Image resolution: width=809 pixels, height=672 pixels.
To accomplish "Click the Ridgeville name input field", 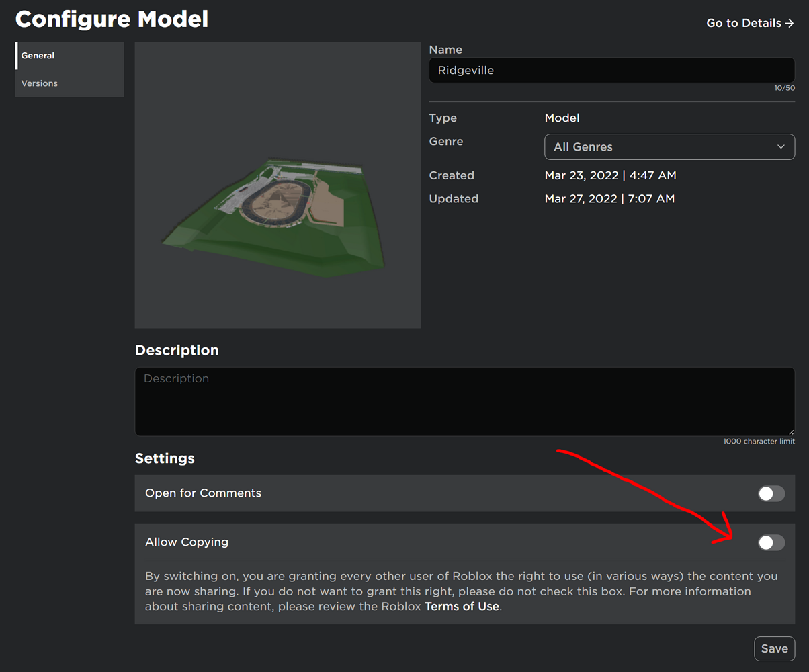I will tap(610, 70).
